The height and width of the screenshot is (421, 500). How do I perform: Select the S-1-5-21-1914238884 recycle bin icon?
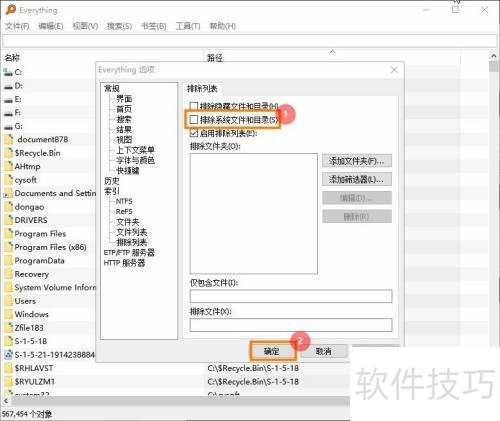click(x=8, y=355)
